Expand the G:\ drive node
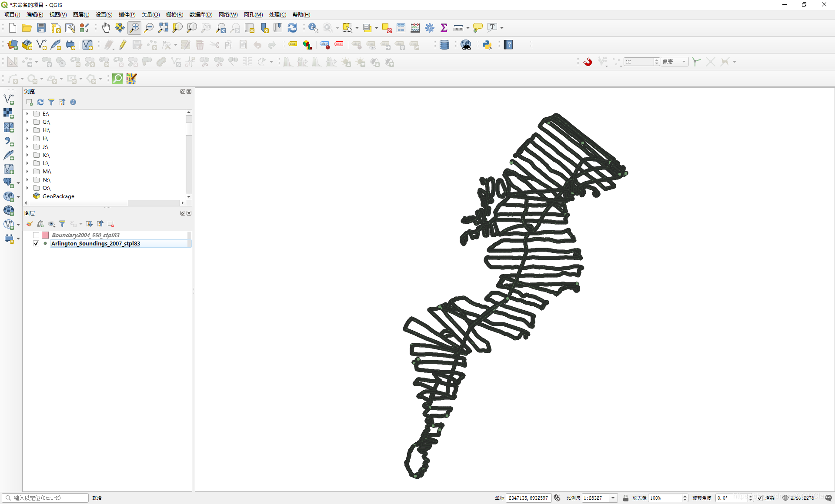 tap(27, 122)
